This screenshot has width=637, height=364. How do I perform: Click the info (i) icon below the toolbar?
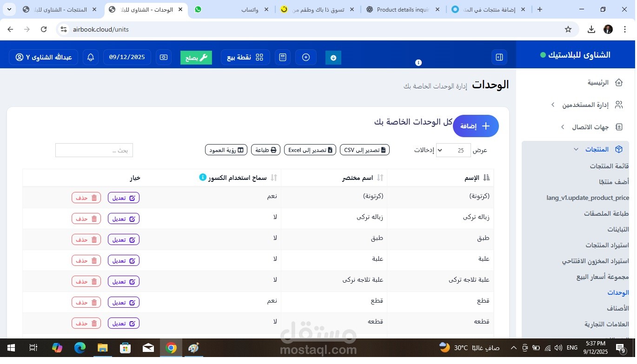tap(418, 62)
